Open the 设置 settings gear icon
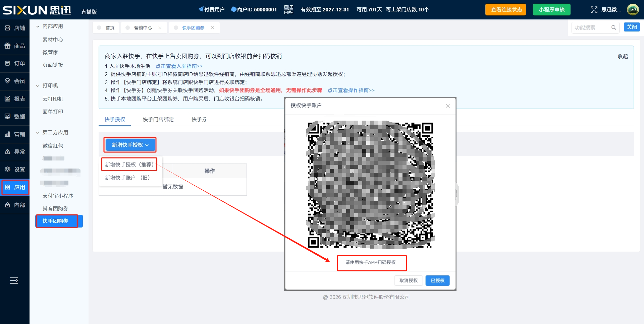644x325 pixels. pyautogui.click(x=7, y=170)
